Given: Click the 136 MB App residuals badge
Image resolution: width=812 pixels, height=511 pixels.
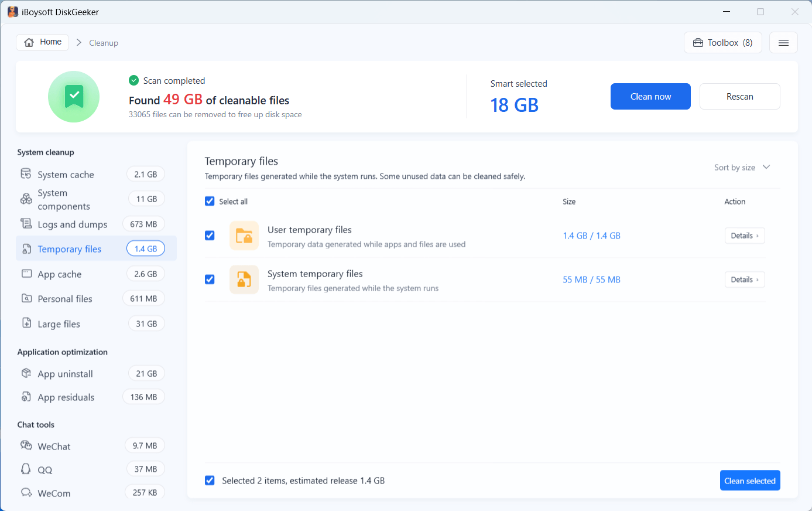Looking at the screenshot, I should click(x=143, y=397).
